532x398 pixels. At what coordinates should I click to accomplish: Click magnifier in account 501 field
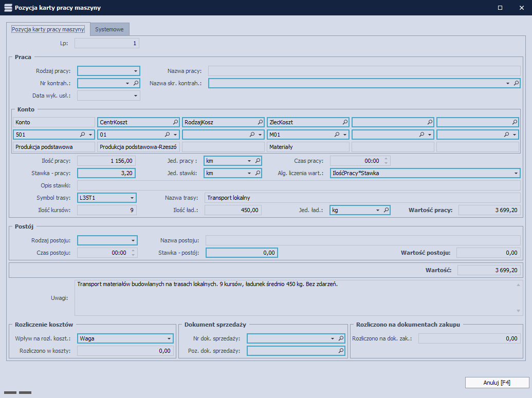point(82,135)
